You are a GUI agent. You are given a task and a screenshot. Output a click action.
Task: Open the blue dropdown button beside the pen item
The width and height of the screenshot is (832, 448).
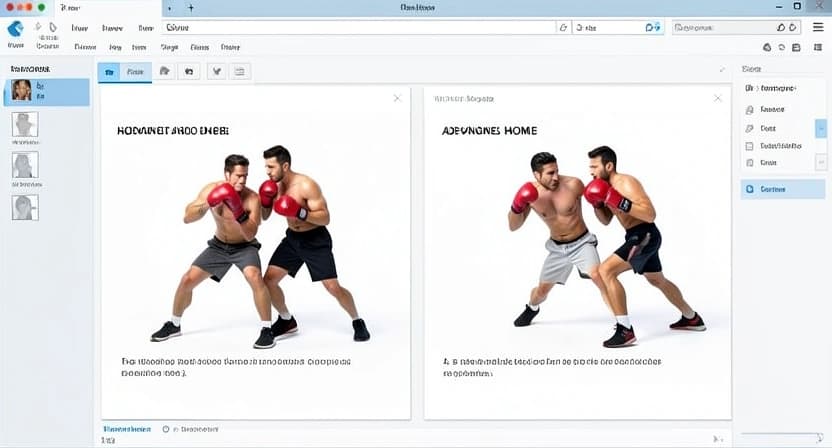820,128
